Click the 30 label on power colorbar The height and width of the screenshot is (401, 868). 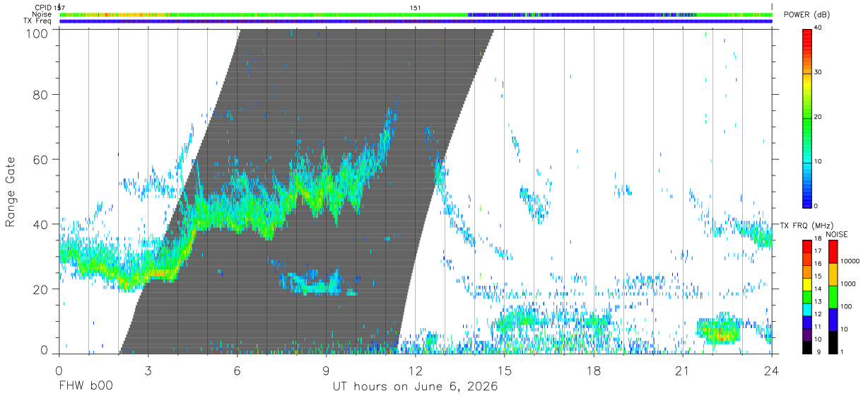pyautogui.click(x=818, y=72)
